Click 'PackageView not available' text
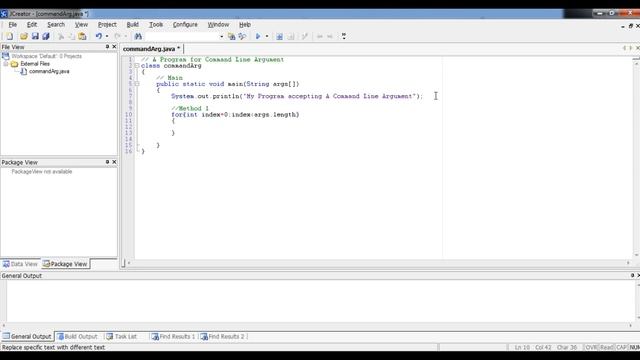640x360 pixels. (42, 172)
